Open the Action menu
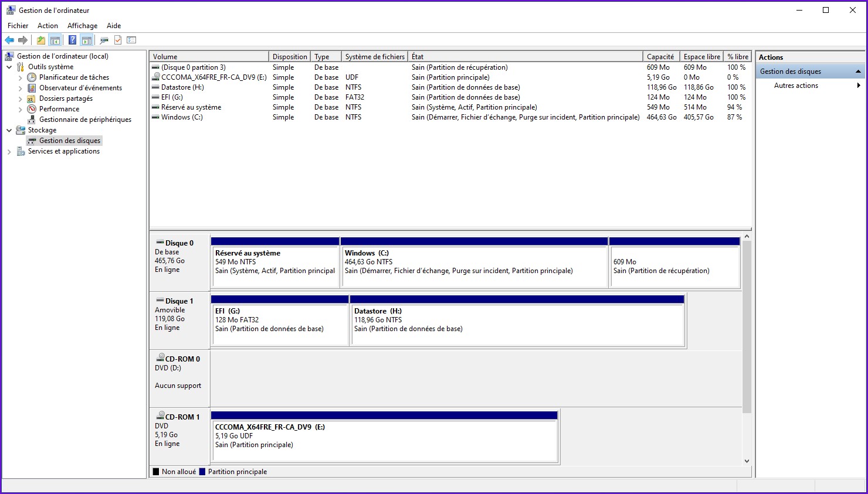868x494 pixels. 48,26
